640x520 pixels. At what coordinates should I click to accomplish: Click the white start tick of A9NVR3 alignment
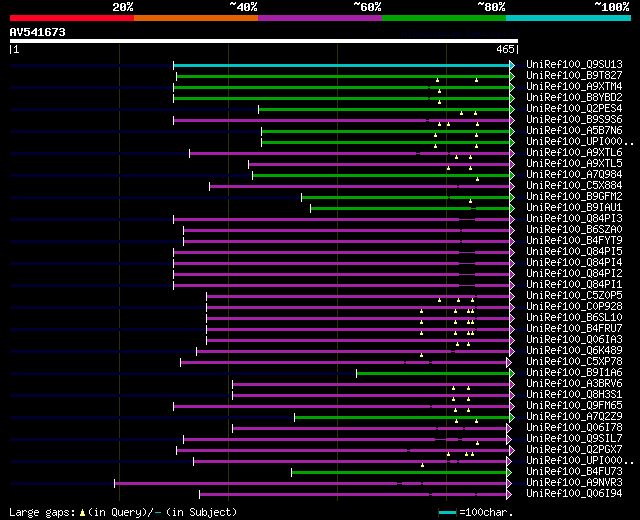(x=115, y=484)
